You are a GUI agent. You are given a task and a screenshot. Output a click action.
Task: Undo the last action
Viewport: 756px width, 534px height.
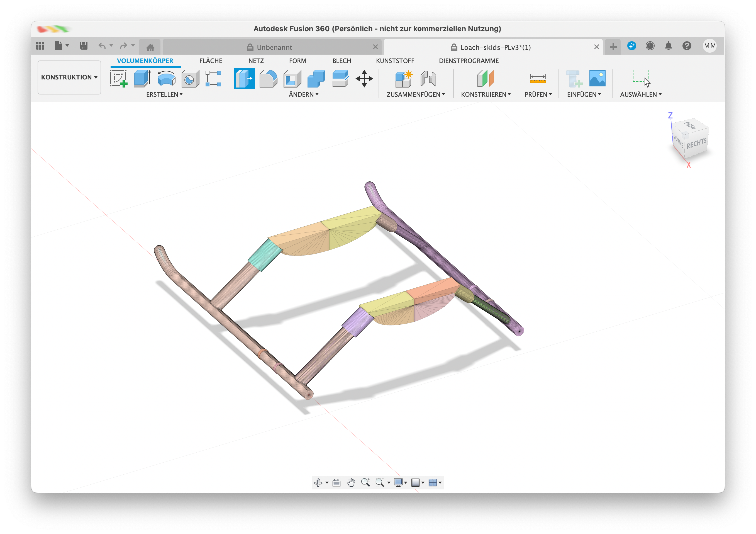tap(102, 46)
